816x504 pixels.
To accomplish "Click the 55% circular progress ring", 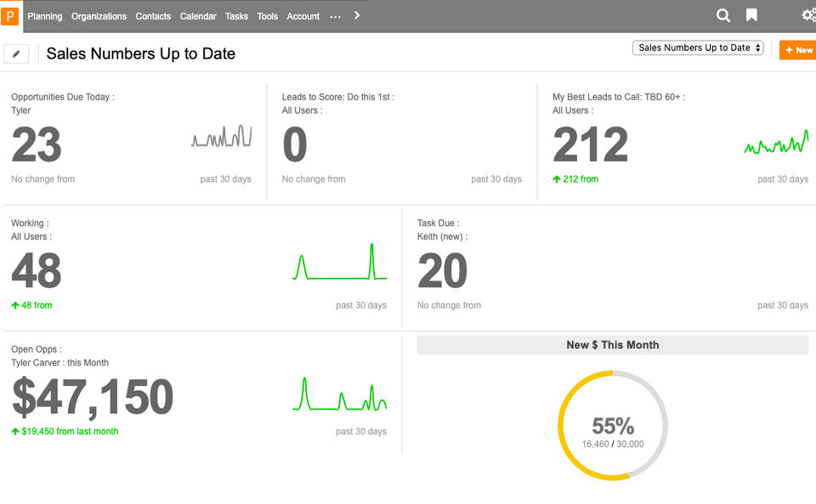I will [x=613, y=426].
